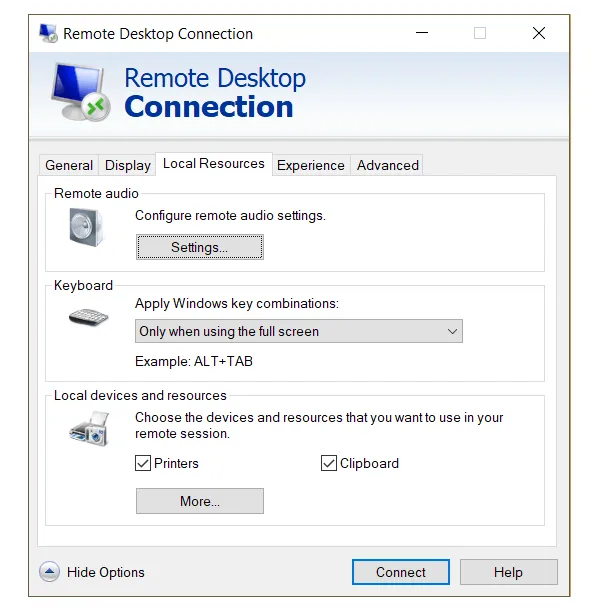Screen dimensions: 609x615
Task: Open Help for Remote Desktop
Action: click(x=508, y=572)
